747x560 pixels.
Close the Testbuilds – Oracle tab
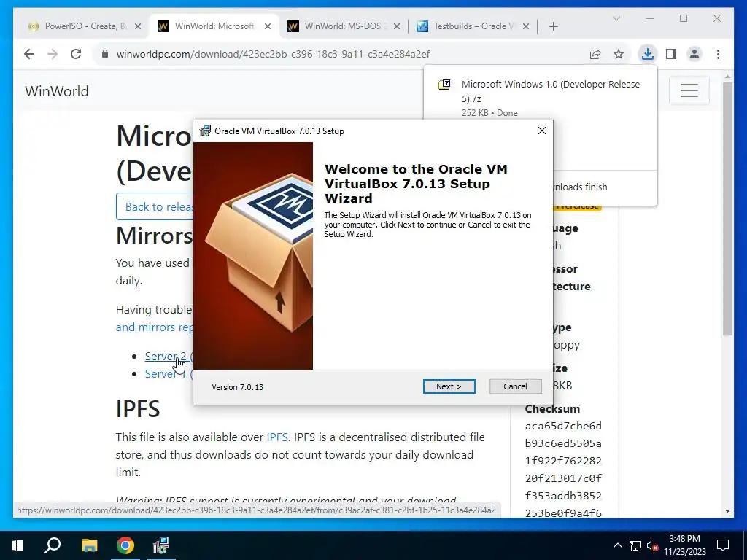(x=526, y=26)
